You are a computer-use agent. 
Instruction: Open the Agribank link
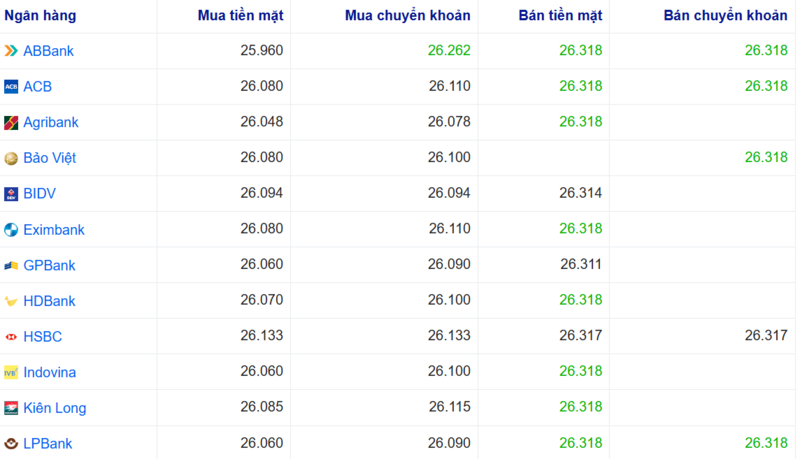(x=51, y=123)
